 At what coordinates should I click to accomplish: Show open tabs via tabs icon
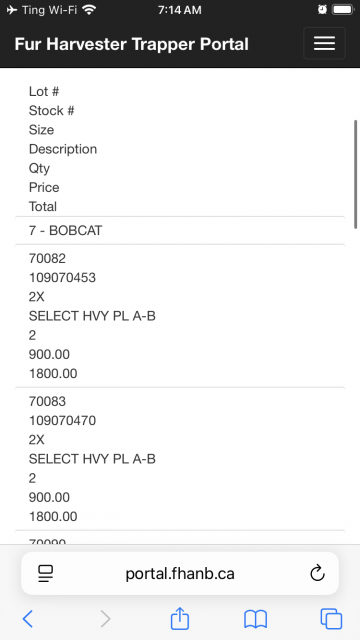tap(331, 619)
